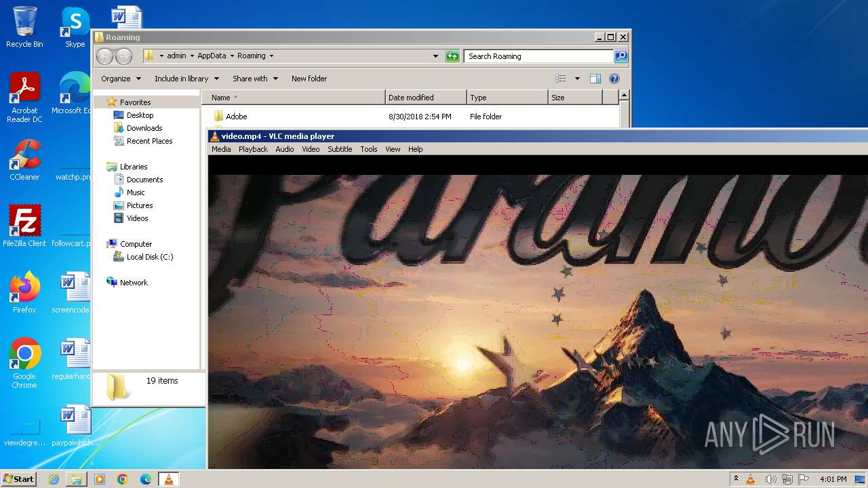Launch Google Chrome from the desktop
868x488 pixels.
click(24, 363)
